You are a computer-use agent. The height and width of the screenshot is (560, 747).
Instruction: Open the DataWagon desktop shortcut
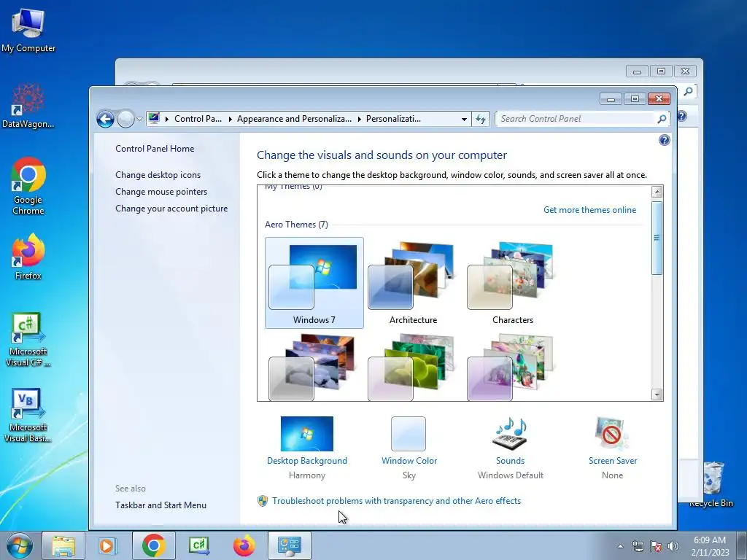click(28, 106)
